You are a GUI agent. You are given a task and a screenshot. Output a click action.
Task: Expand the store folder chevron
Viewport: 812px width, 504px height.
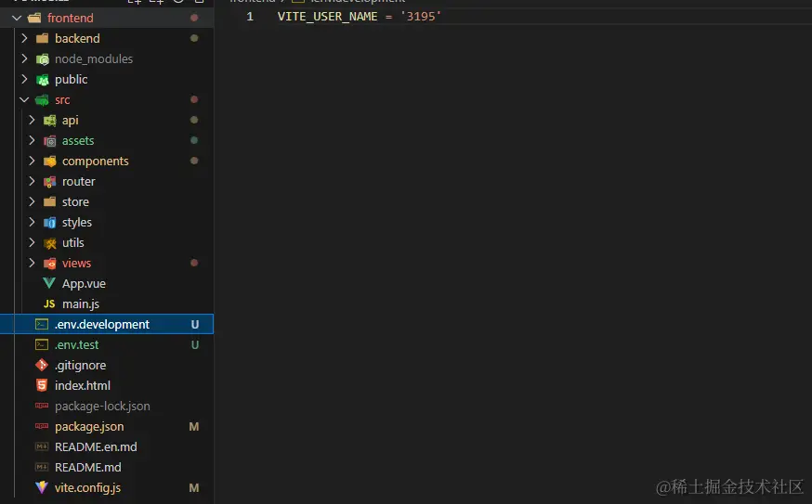pyautogui.click(x=32, y=201)
